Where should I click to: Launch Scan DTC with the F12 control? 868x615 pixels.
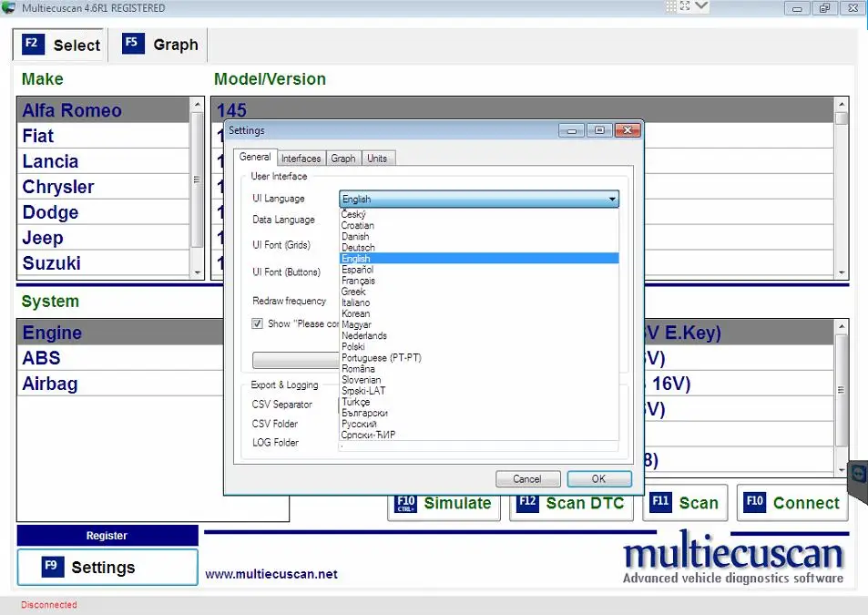571,502
